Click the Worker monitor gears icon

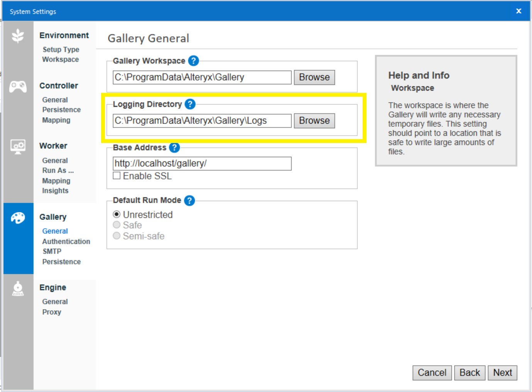pyautogui.click(x=18, y=146)
